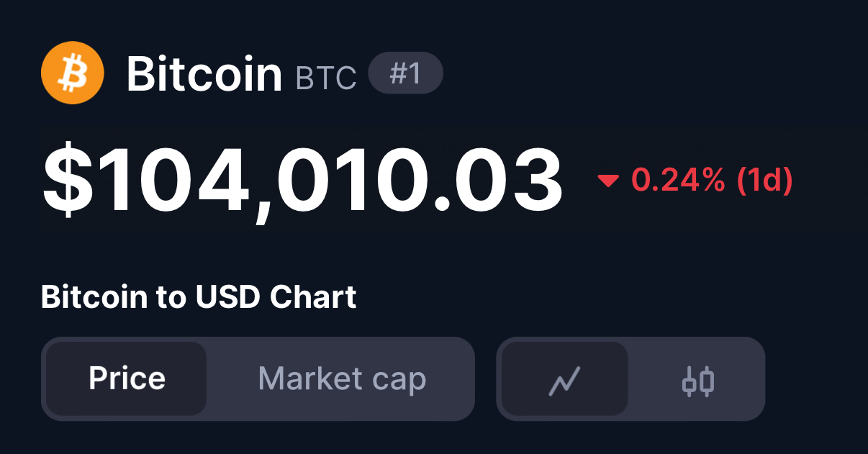Click the 0.24% price change text
The width and height of the screenshot is (868, 454).
coord(678,181)
